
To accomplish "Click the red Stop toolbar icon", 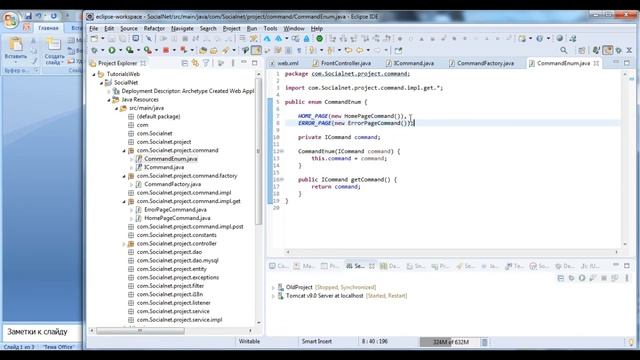I will [x=166, y=50].
